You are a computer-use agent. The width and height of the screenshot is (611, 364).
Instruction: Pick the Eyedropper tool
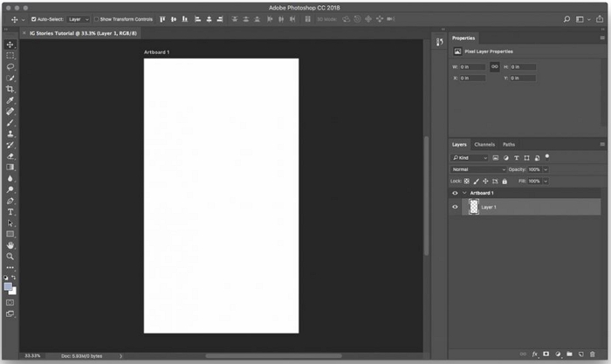coord(10,100)
